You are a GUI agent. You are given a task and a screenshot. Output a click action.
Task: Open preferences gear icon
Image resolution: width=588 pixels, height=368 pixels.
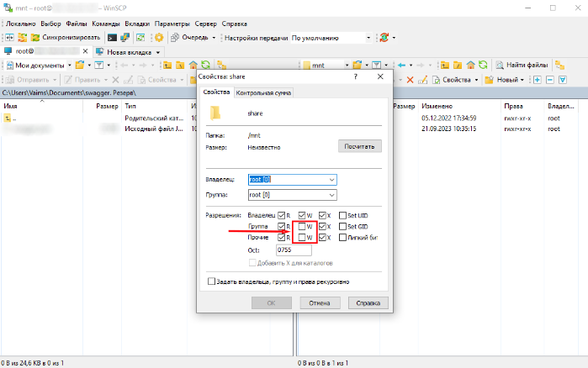pyautogui.click(x=159, y=38)
